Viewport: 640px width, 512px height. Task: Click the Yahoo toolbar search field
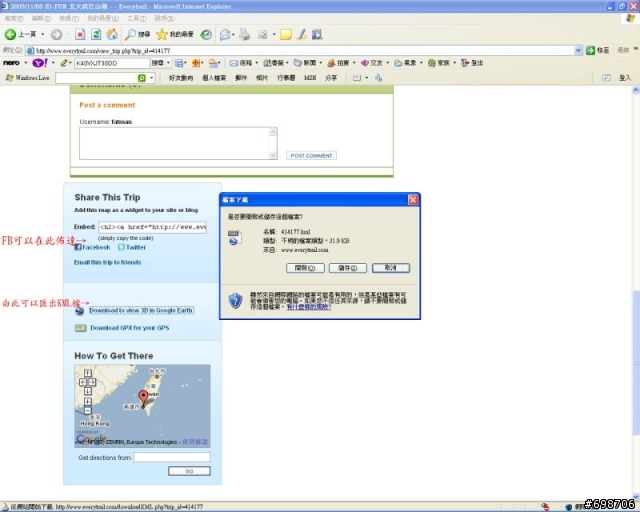tap(112, 63)
